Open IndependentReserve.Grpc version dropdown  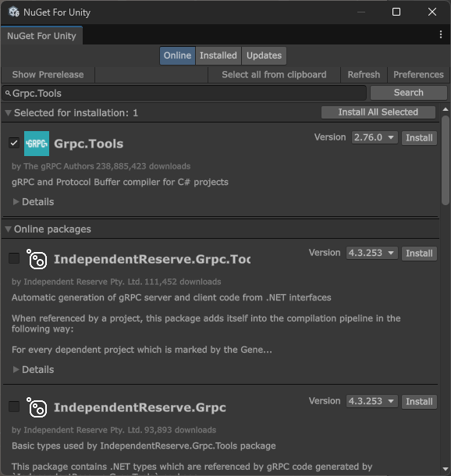coord(371,401)
